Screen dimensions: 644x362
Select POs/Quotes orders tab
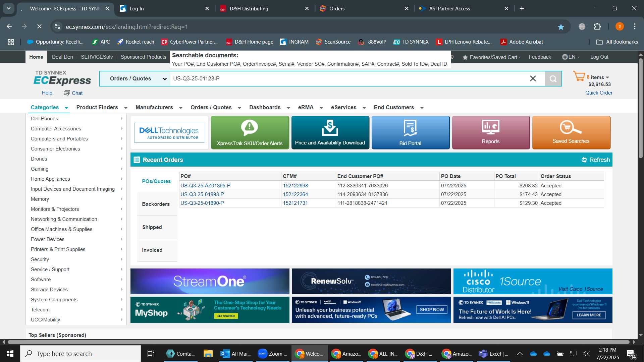(x=156, y=181)
